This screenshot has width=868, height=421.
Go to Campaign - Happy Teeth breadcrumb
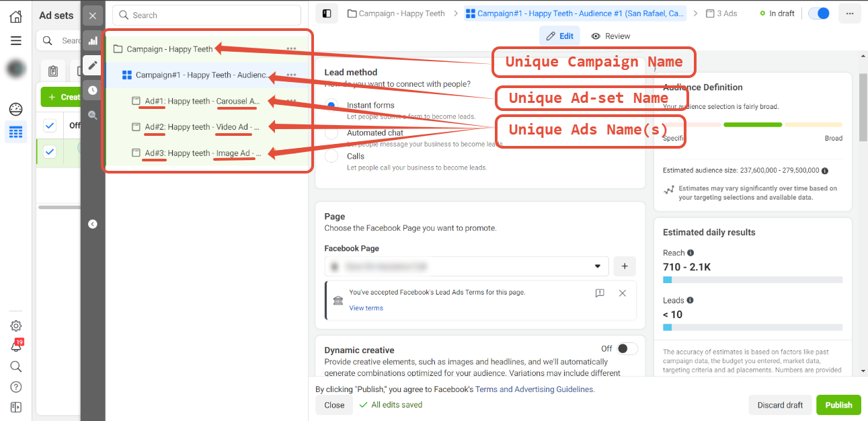(x=396, y=13)
